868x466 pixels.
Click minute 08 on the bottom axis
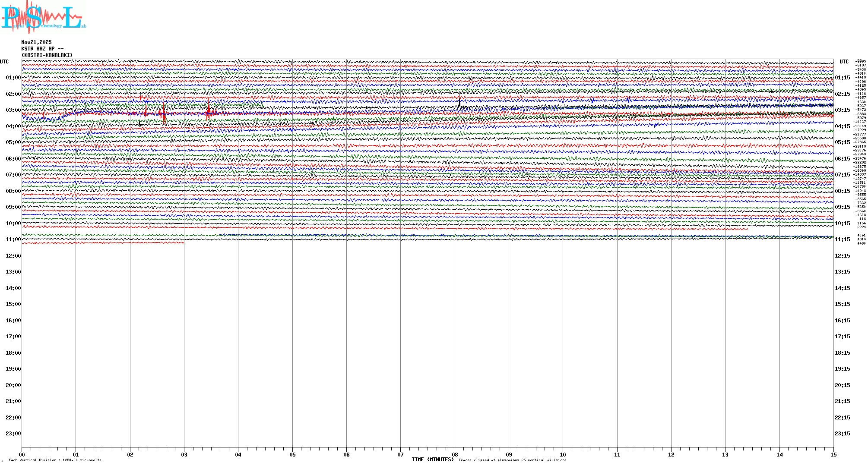(455, 454)
